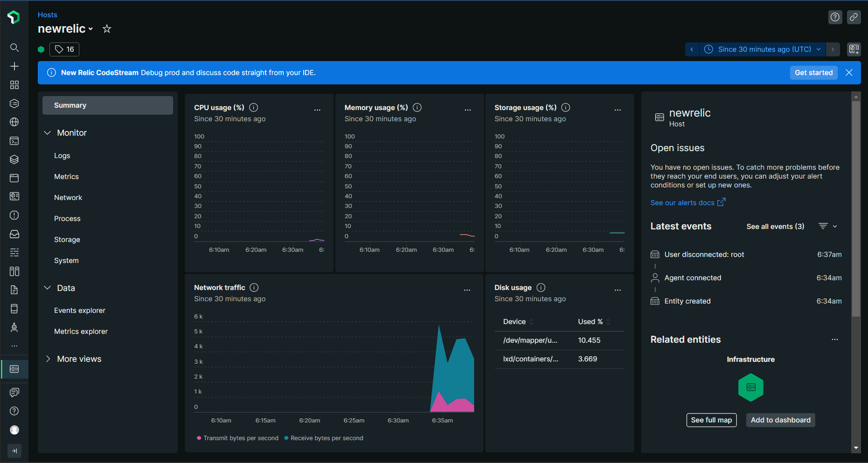This screenshot has height=463, width=868.
Task: Open Network traffic chart options menu
Action: click(467, 290)
